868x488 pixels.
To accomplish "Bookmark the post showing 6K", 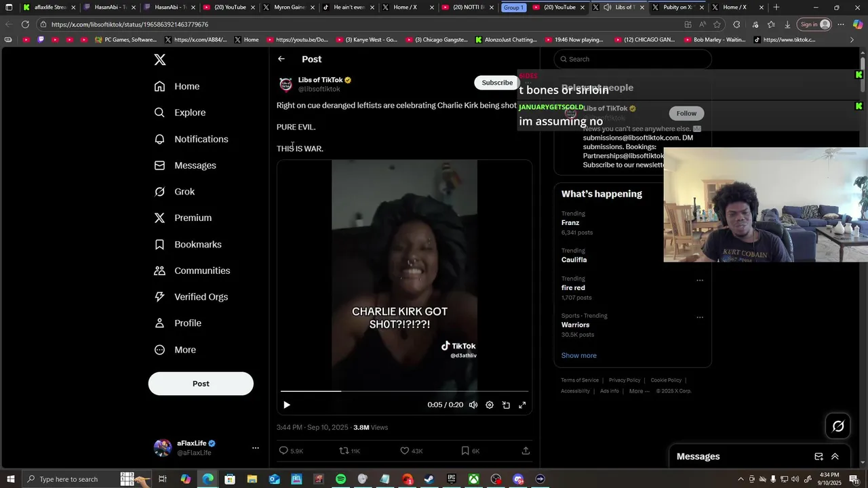I will [465, 451].
